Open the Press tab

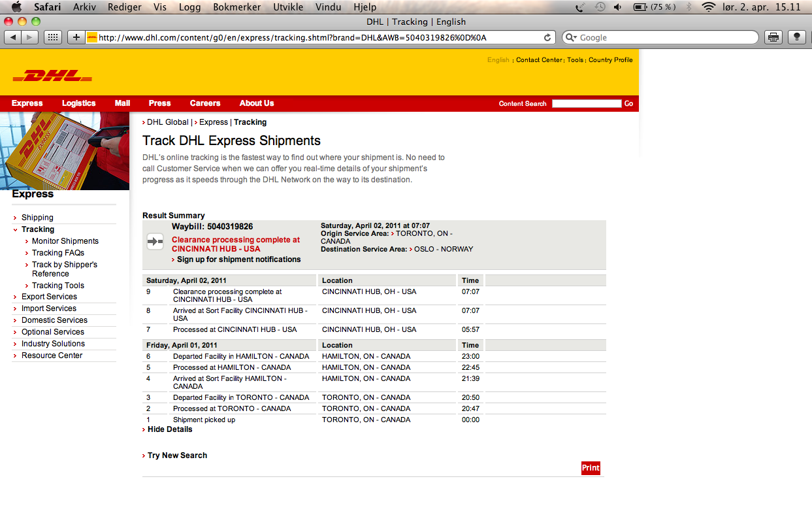tap(160, 103)
